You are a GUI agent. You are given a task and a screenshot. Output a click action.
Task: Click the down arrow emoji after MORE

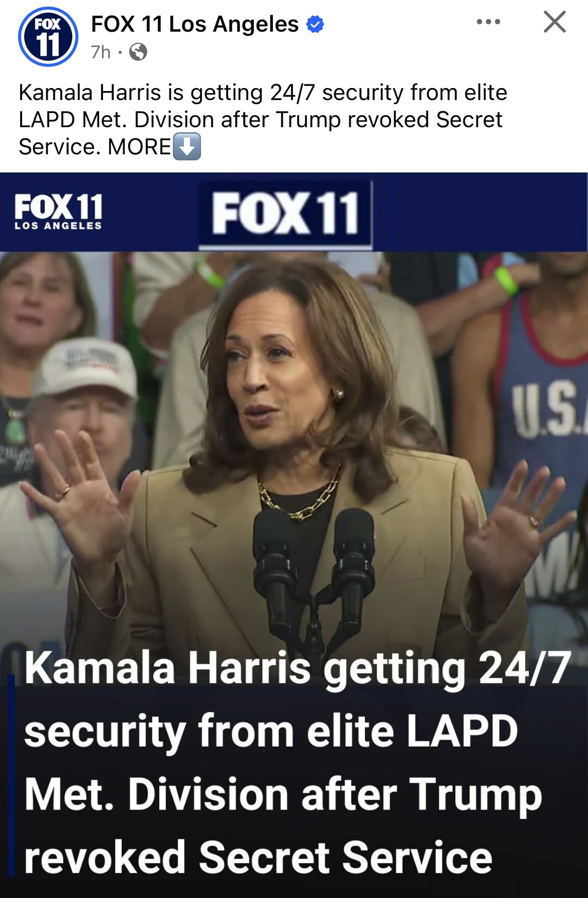coord(187,146)
